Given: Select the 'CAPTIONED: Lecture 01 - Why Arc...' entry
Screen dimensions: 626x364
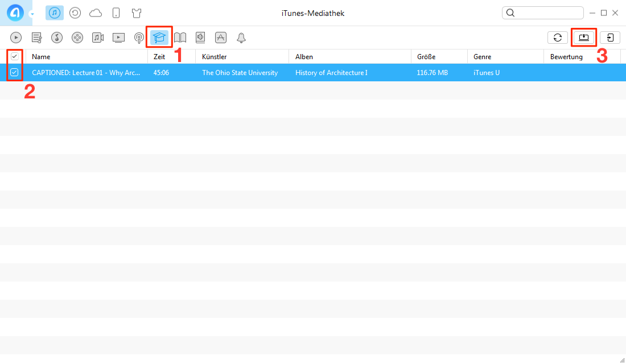Looking at the screenshot, I should tap(86, 73).
